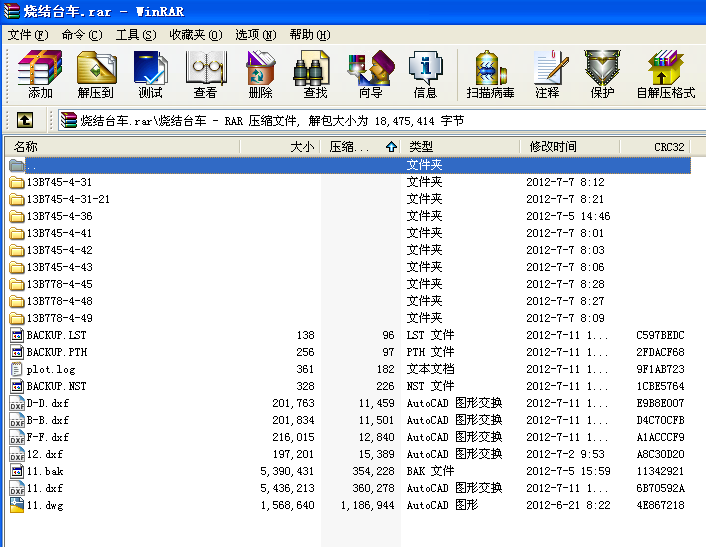Screen dimensions: 706x547
Task: Sort by the 修改时间 column header
Action: pos(569,147)
